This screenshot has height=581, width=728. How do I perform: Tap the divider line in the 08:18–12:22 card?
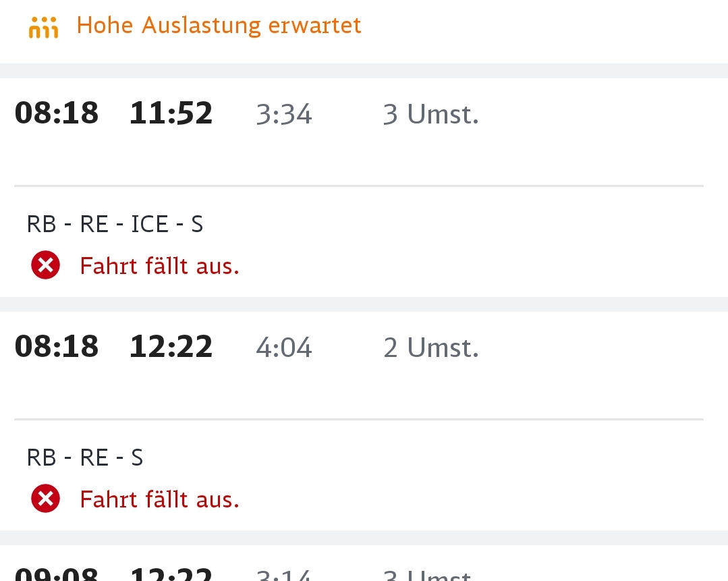click(359, 419)
